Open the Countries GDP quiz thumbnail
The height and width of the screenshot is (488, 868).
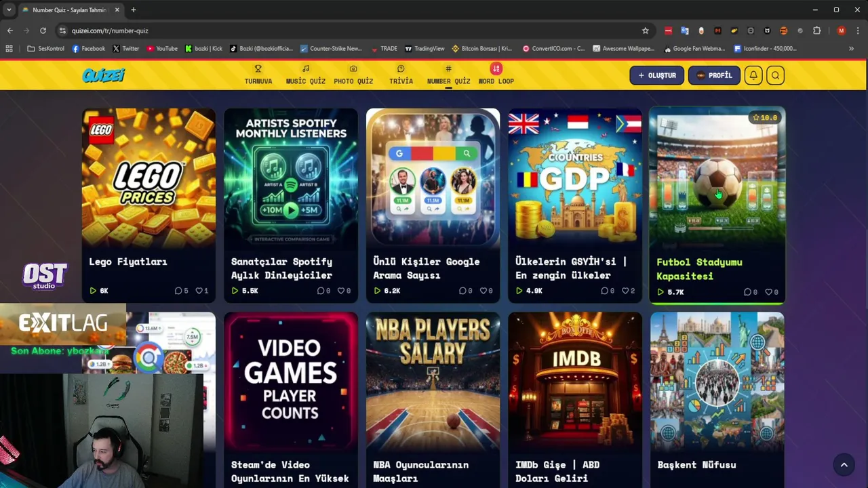pos(575,179)
